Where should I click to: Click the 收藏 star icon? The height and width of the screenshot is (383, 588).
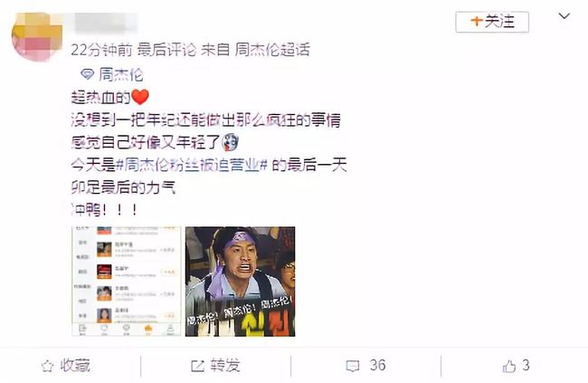[47, 366]
